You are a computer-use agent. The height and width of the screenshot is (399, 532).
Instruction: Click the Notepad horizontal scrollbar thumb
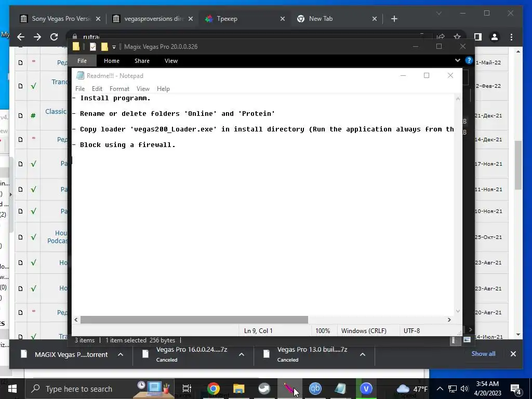pos(194,320)
